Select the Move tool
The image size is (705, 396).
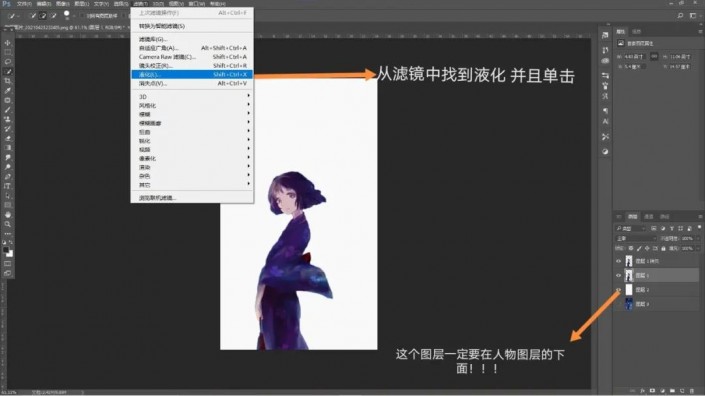point(8,43)
